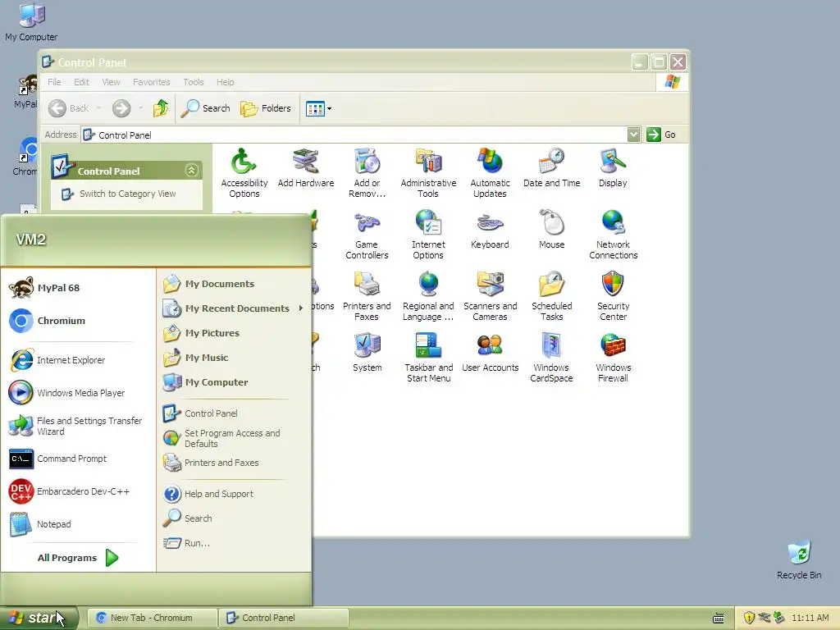Open the System properties icon
Image resolution: width=840 pixels, height=630 pixels.
[367, 353]
